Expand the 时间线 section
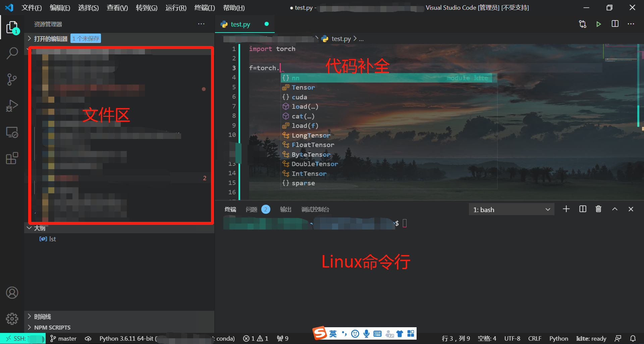This screenshot has height=344, width=644. coord(119,316)
